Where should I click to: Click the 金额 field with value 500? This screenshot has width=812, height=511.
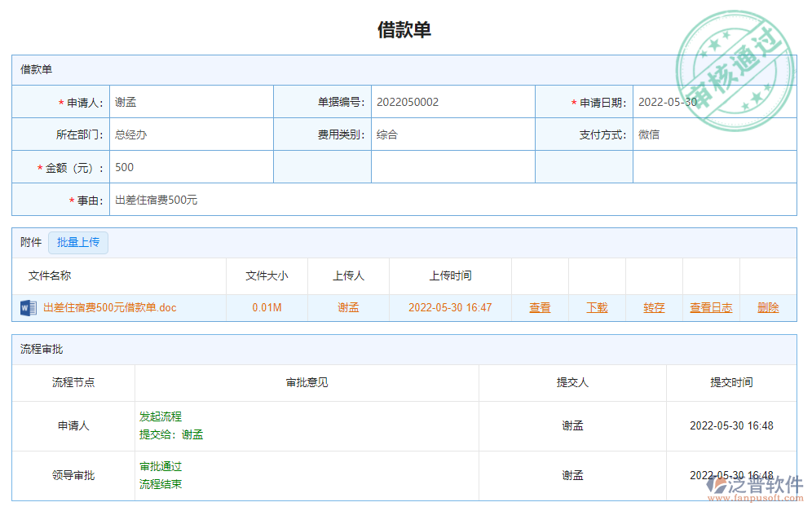(191, 168)
